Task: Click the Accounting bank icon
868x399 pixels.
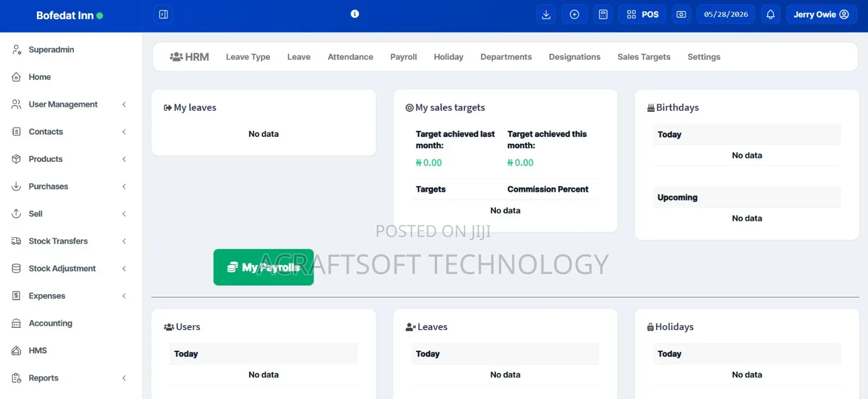Action: [17, 324]
